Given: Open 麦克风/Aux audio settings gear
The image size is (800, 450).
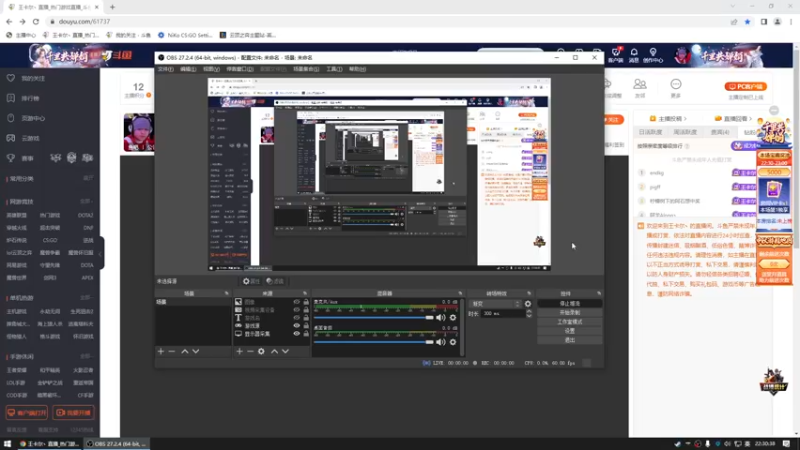Looking at the screenshot, I should tap(453, 317).
